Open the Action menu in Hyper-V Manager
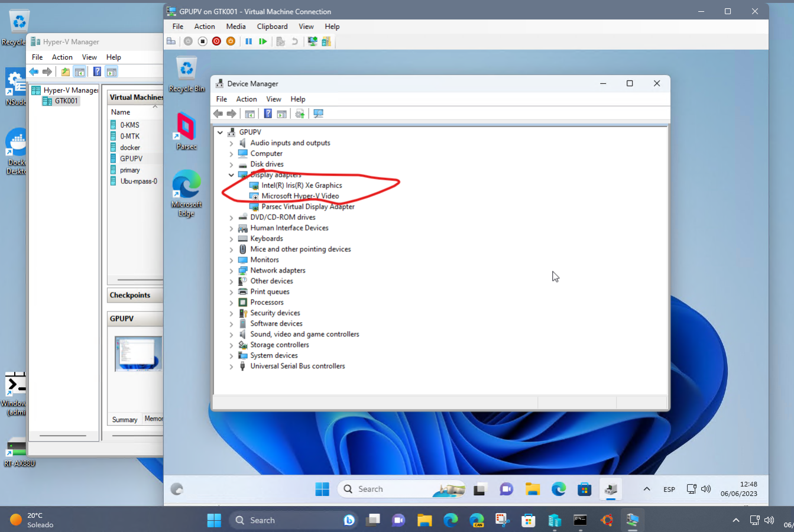The height and width of the screenshot is (532, 794). [62, 57]
